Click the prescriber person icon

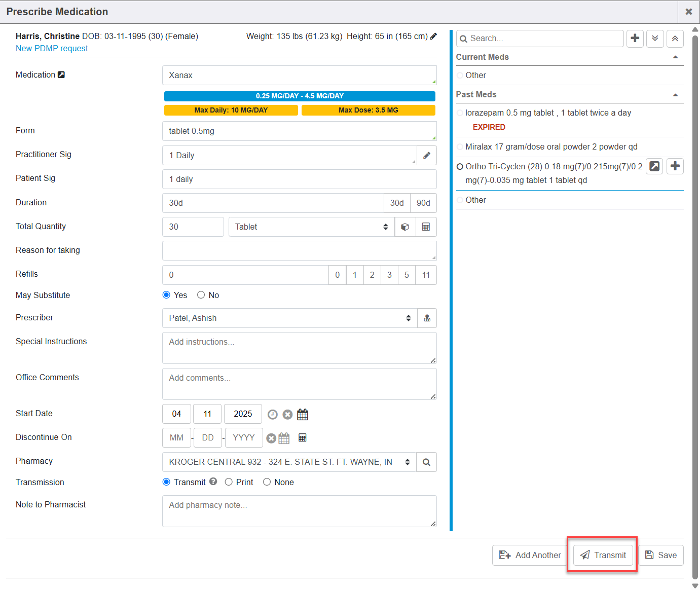pos(427,318)
